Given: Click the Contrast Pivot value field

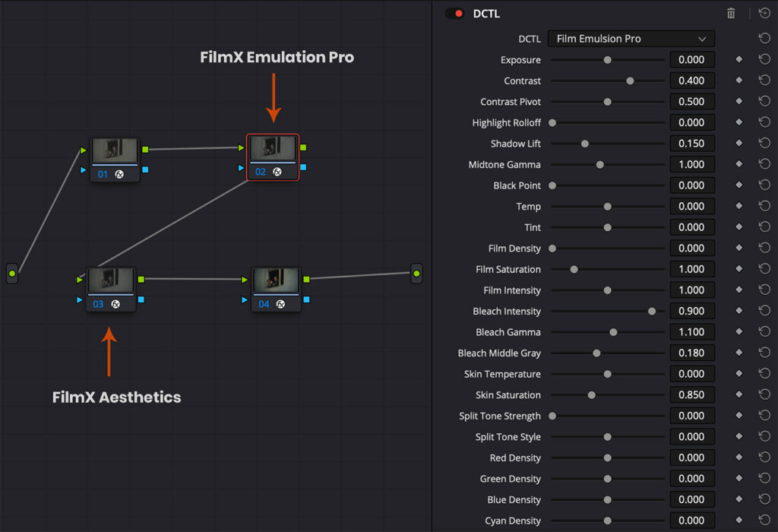Looking at the screenshot, I should (x=692, y=101).
